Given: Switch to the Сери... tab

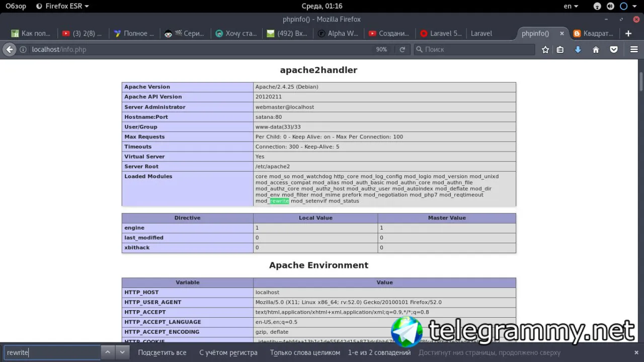Looking at the screenshot, I should coord(185,33).
